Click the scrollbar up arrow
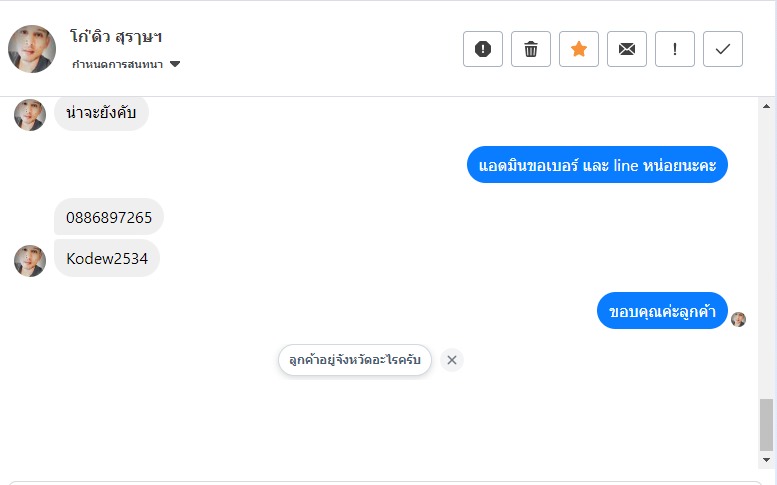Screen dimensions: 777x485 click(767, 106)
